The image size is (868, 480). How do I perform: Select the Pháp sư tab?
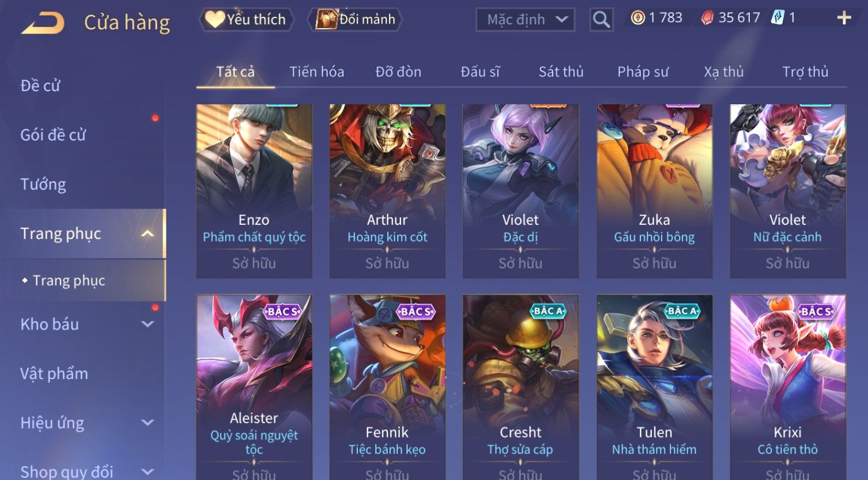pyautogui.click(x=643, y=72)
